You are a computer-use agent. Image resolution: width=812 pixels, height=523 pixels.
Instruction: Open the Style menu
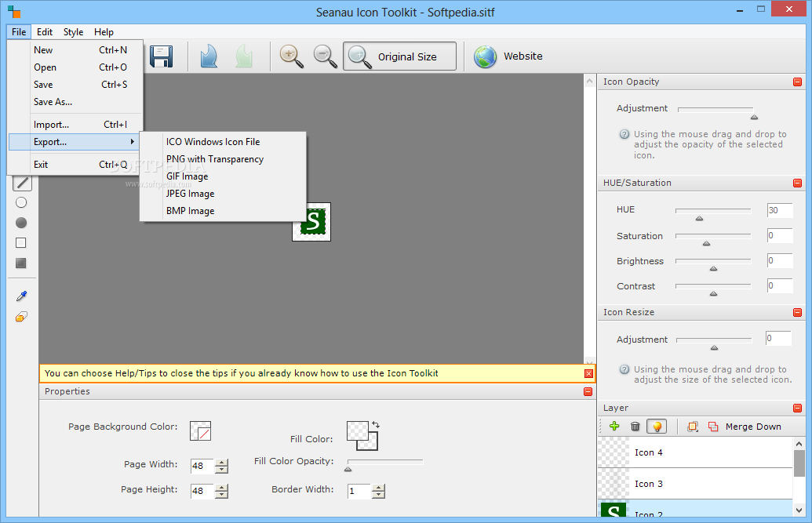click(73, 31)
